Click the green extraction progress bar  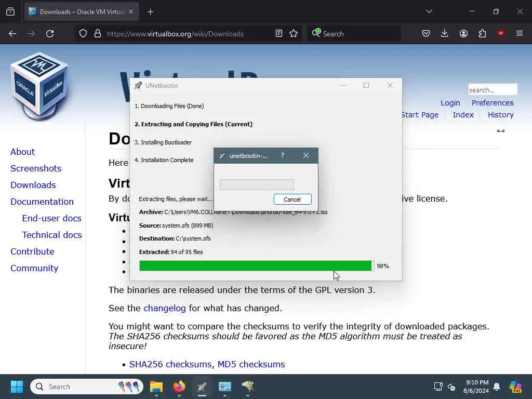point(257,265)
